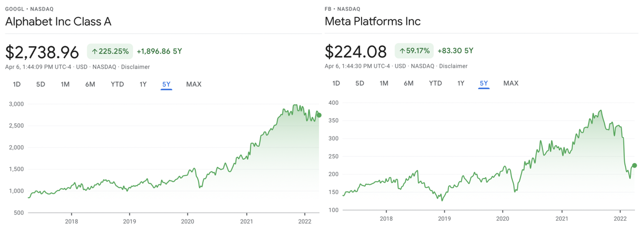Image resolution: width=644 pixels, height=230 pixels.
Task: Open MAX range on Alphabet chart
Action: [194, 84]
